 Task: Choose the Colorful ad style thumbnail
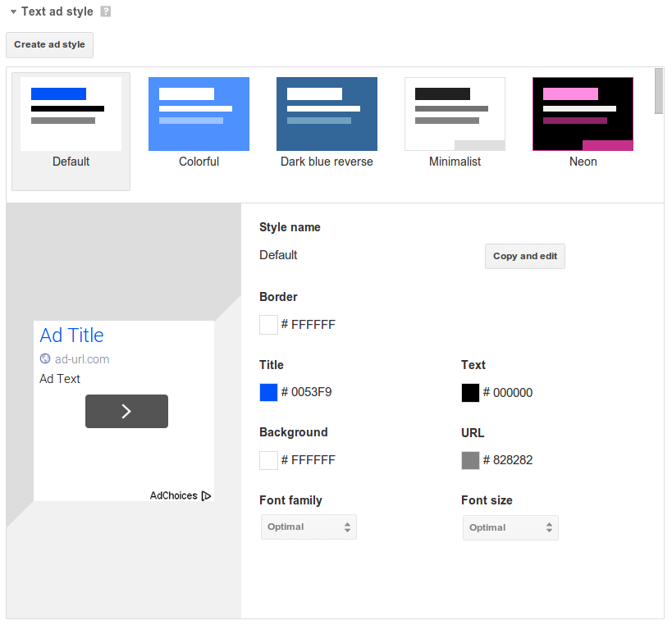pos(199,115)
